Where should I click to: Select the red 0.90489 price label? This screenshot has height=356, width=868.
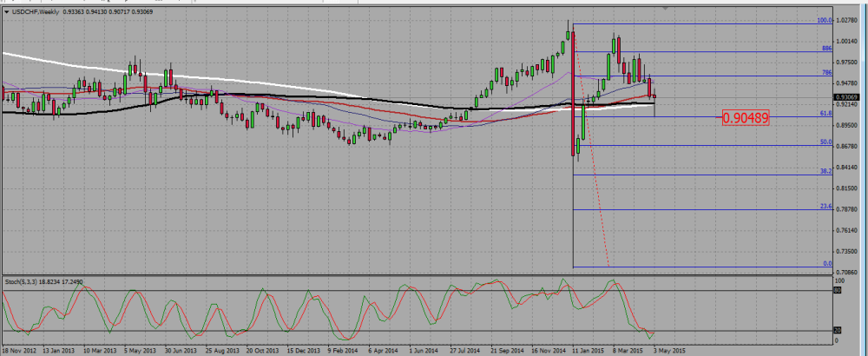tap(746, 117)
